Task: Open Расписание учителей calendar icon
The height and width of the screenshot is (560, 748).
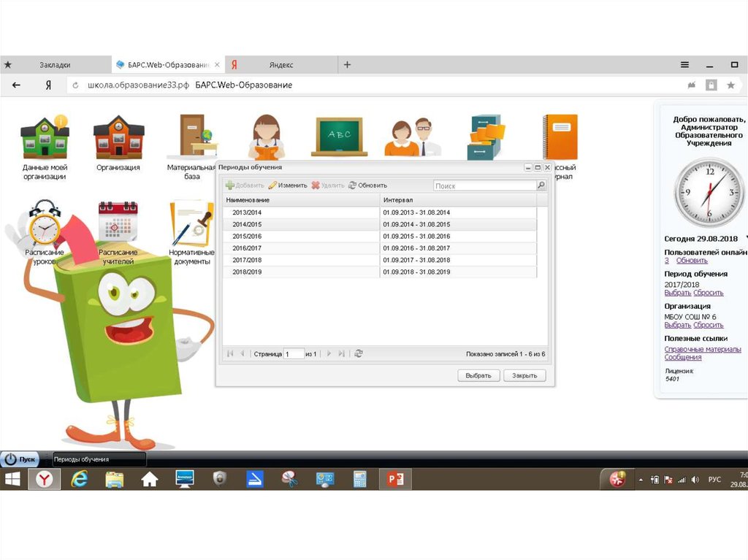Action: pyautogui.click(x=118, y=222)
